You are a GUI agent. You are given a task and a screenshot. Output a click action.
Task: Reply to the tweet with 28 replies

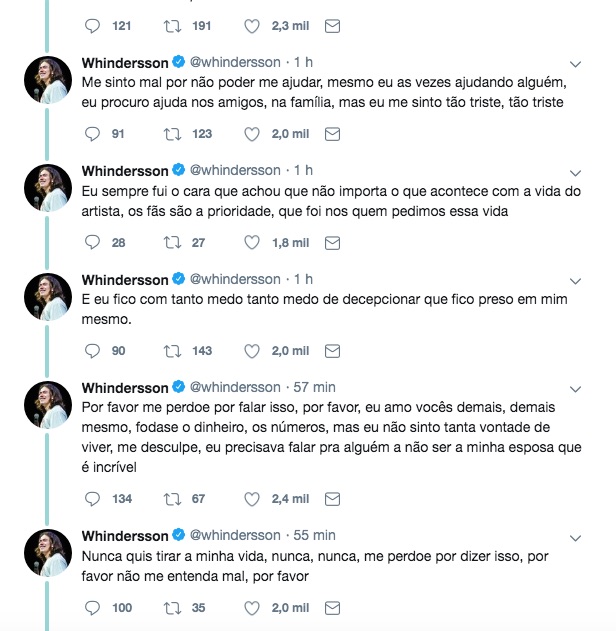pyautogui.click(x=93, y=242)
